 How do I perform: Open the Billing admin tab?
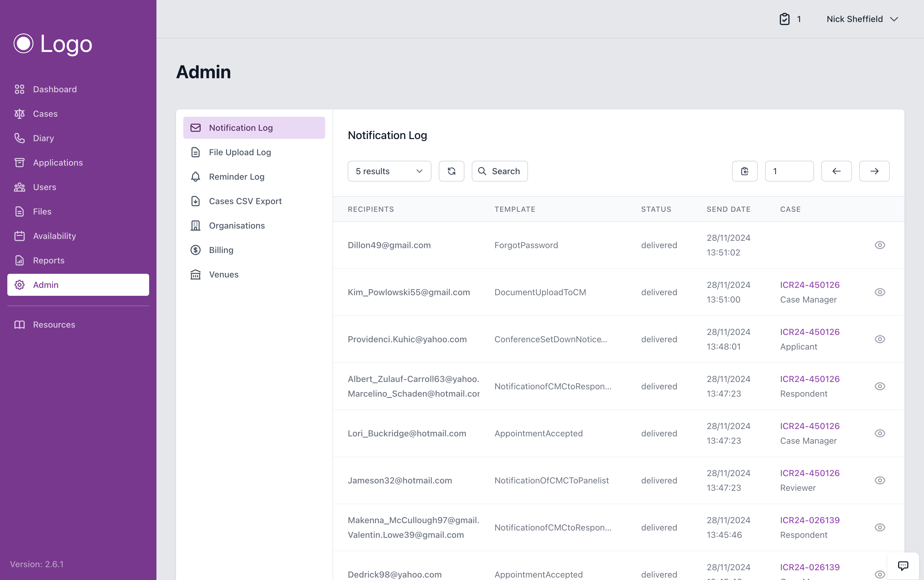click(x=221, y=250)
